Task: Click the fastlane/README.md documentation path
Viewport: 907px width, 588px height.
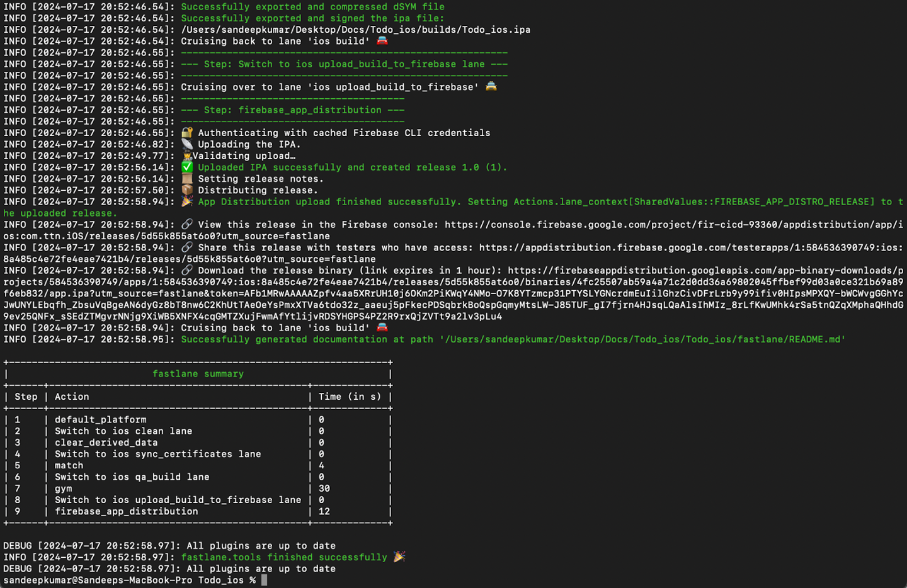Action: [x=642, y=339]
